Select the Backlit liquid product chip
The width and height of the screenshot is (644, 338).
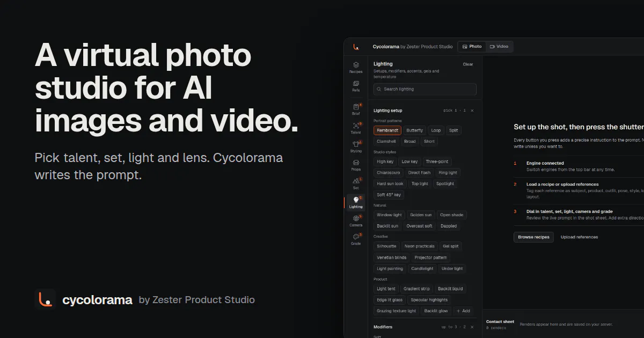coord(450,289)
